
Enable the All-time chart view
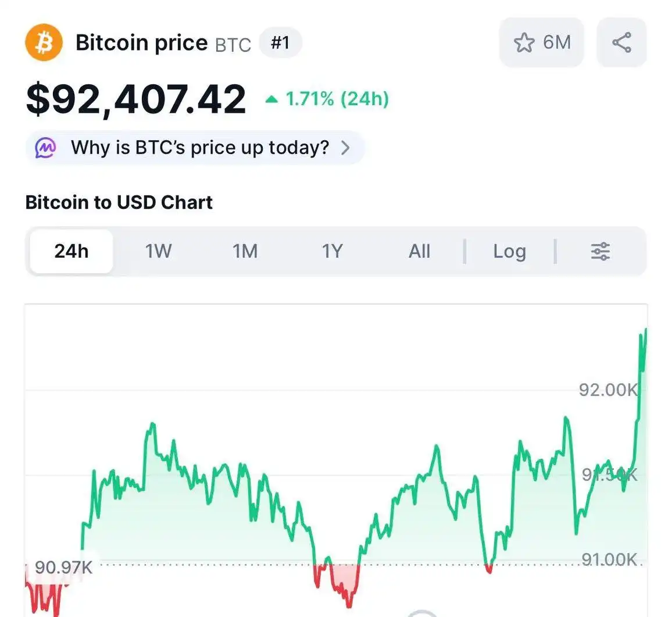click(x=420, y=251)
